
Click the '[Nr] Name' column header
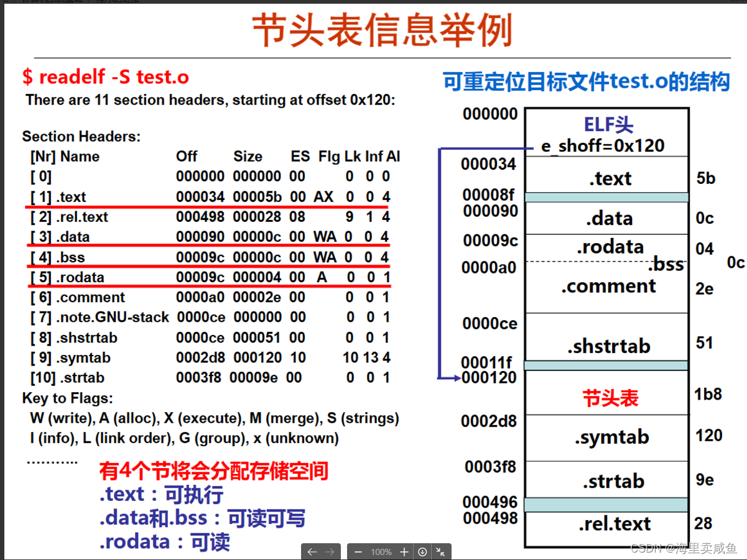tap(65, 157)
